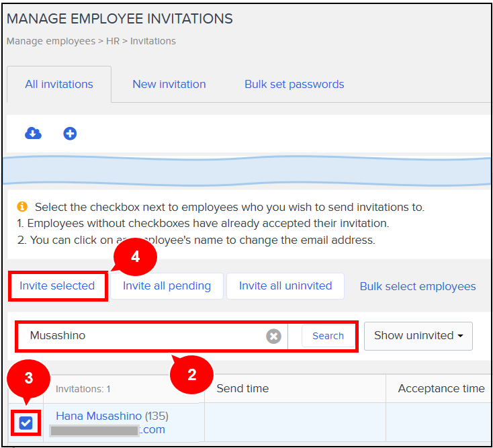
Task: Click the employee's redacted email address
Action: [107, 430]
